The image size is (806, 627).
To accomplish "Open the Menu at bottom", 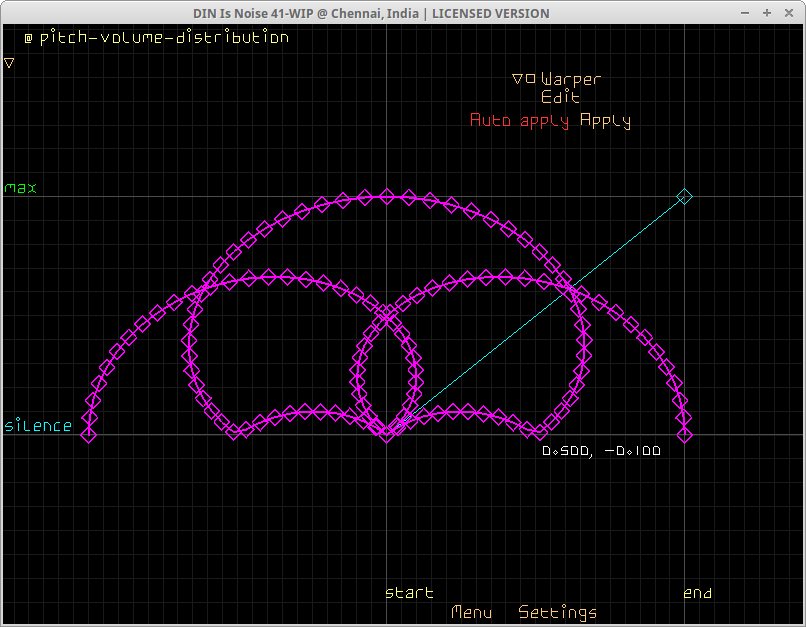I will tap(471, 612).
